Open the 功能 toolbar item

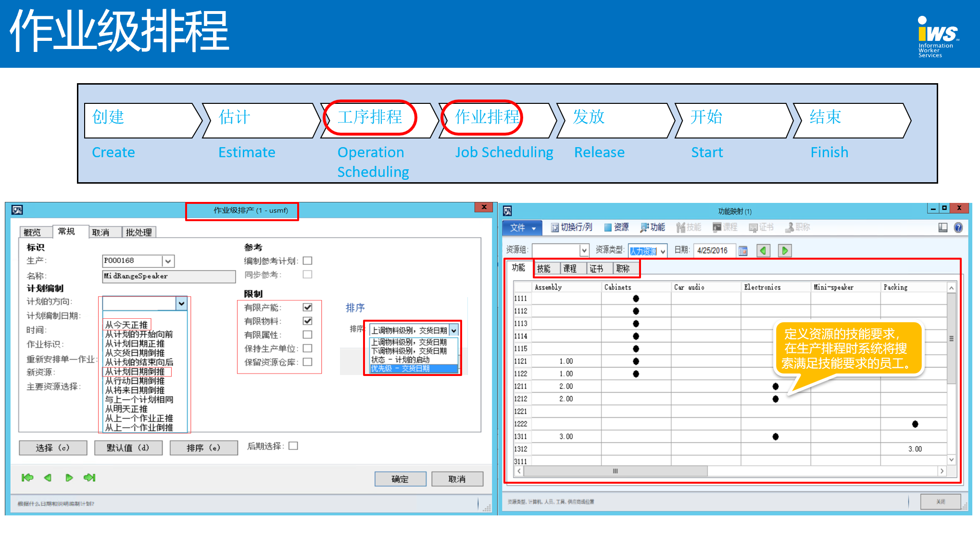(653, 227)
